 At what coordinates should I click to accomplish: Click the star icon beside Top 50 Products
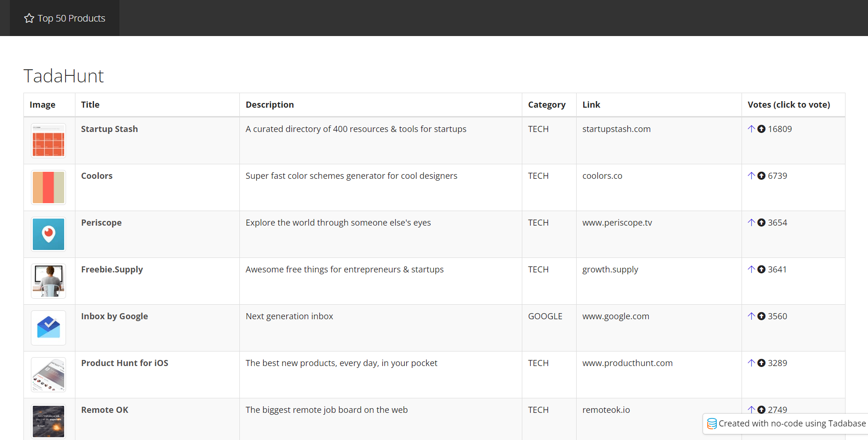(x=29, y=18)
